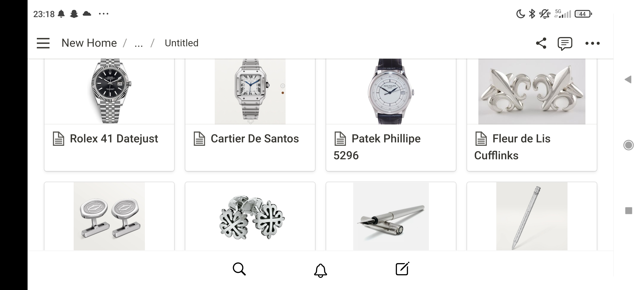Tap the search icon in bottom bar
This screenshot has width=644, height=290.
pyautogui.click(x=239, y=269)
